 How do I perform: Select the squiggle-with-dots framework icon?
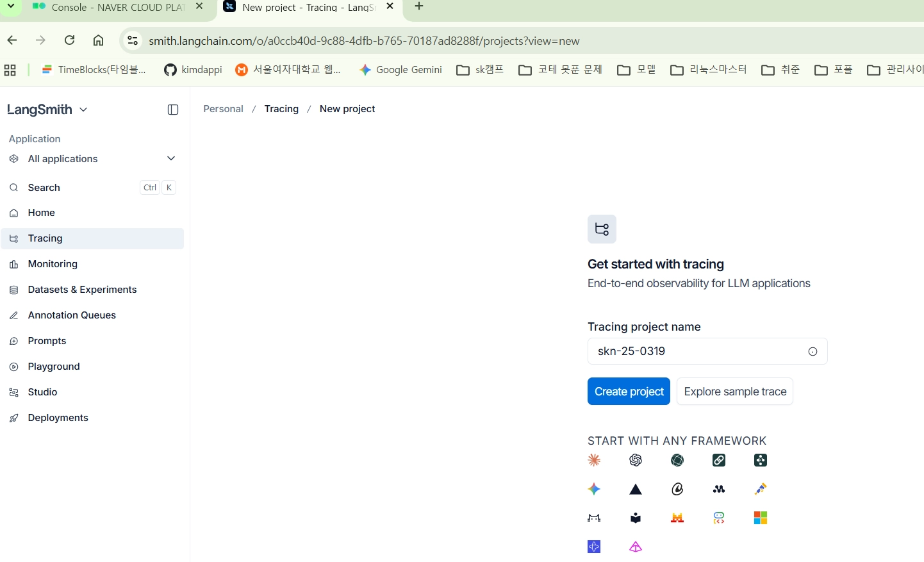pyautogui.click(x=719, y=489)
